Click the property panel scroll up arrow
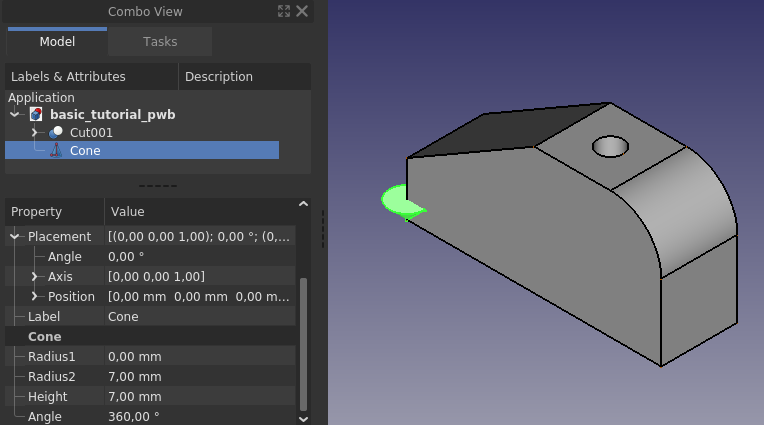This screenshot has height=425, width=764. tap(303, 204)
